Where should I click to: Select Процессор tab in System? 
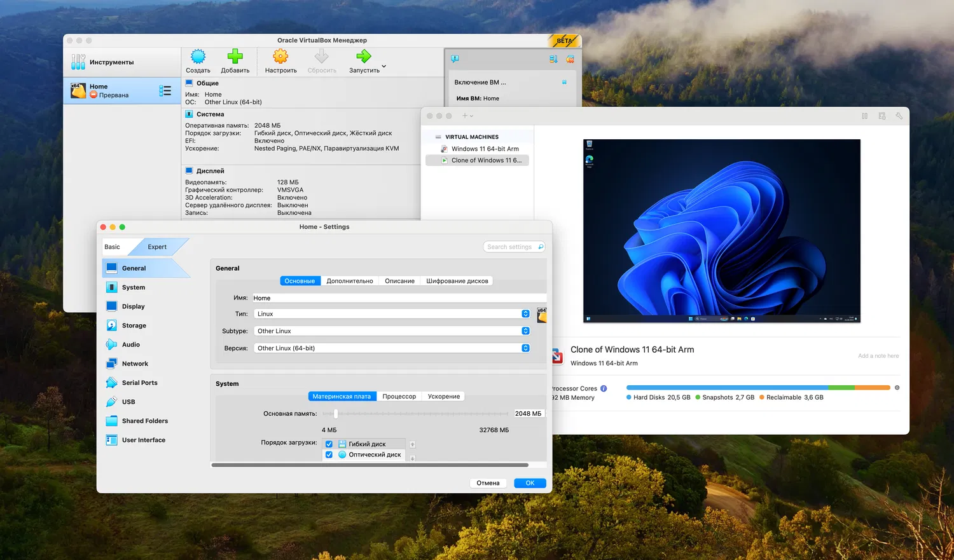[399, 397]
